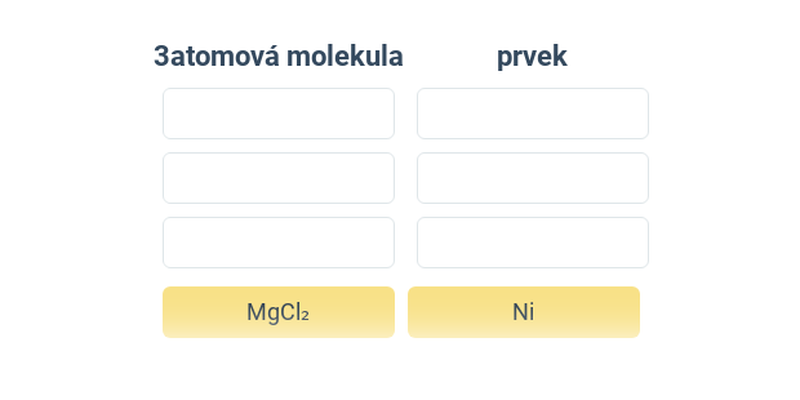This screenshot has width=800, height=400.
Task: Click first empty slot under 3atomová molekula
Action: click(x=279, y=113)
